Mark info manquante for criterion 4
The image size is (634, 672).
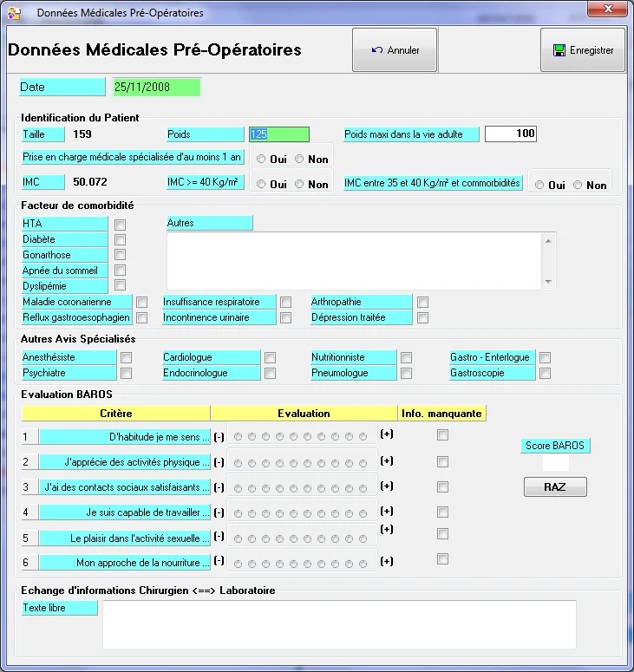coord(443,512)
